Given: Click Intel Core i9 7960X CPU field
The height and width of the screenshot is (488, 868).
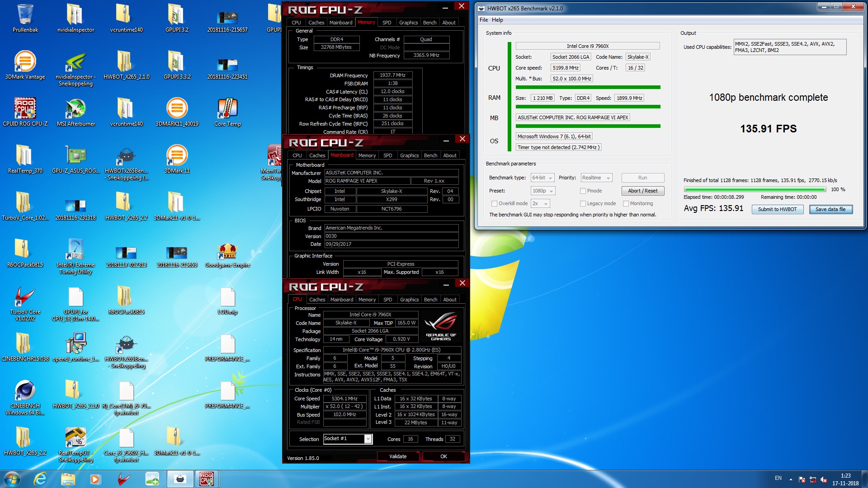Looking at the screenshot, I should pyautogui.click(x=587, y=46).
